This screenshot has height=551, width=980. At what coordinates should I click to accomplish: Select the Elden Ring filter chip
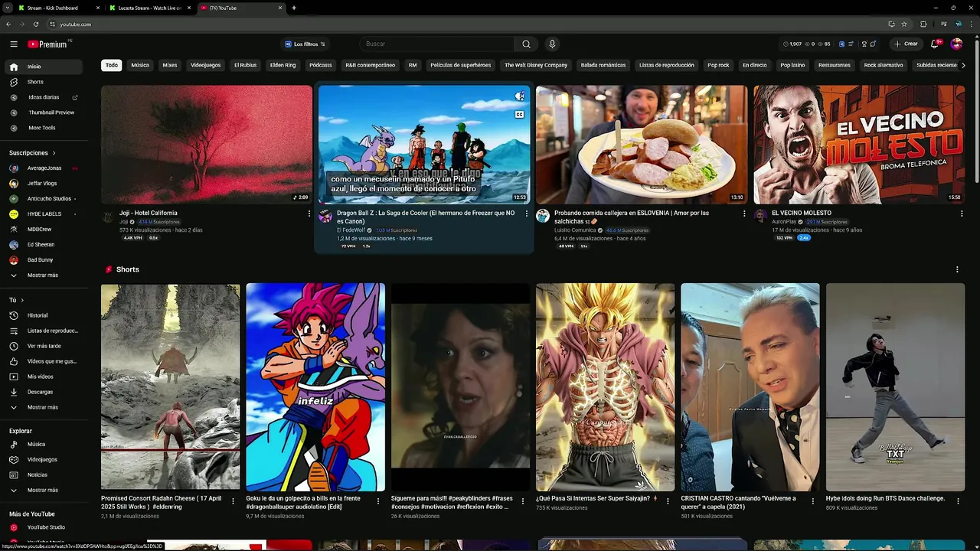[x=283, y=65]
